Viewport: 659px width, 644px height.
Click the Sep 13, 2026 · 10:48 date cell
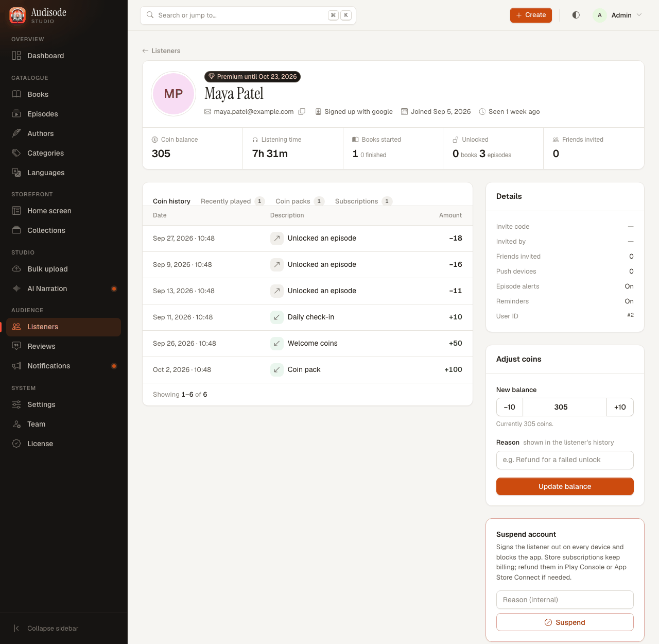[184, 291]
